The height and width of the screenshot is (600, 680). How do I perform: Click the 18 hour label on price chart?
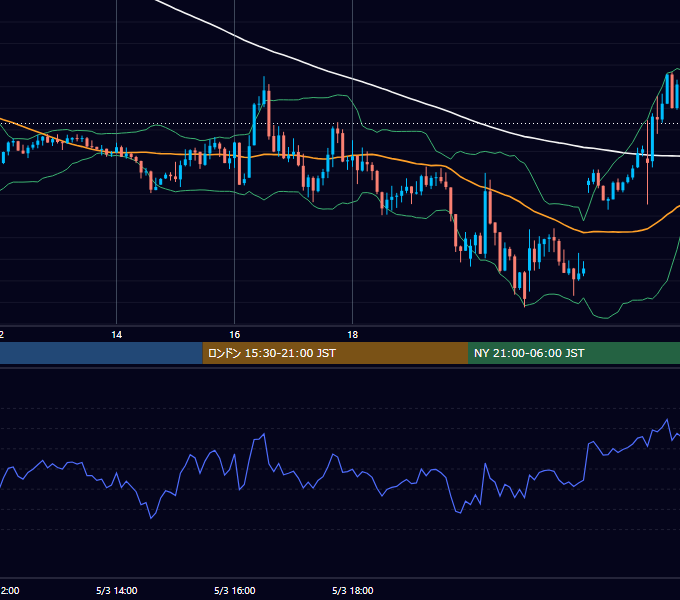[x=353, y=335]
